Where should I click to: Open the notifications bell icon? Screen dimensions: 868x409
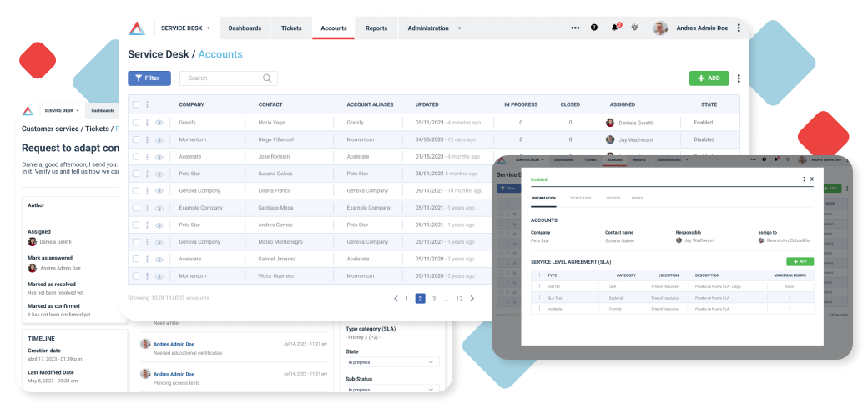(614, 28)
